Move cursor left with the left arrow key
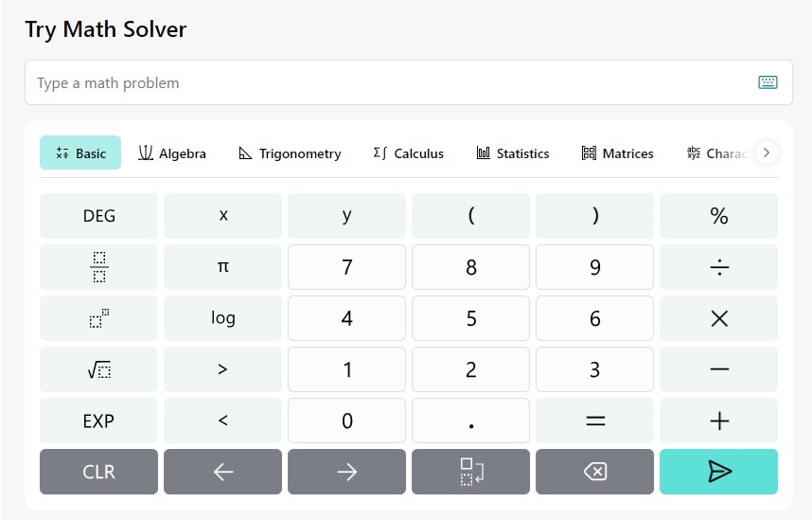812x520 pixels. tap(222, 472)
